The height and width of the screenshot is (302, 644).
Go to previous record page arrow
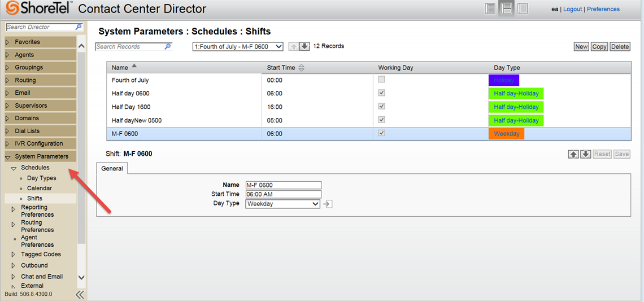pyautogui.click(x=294, y=46)
